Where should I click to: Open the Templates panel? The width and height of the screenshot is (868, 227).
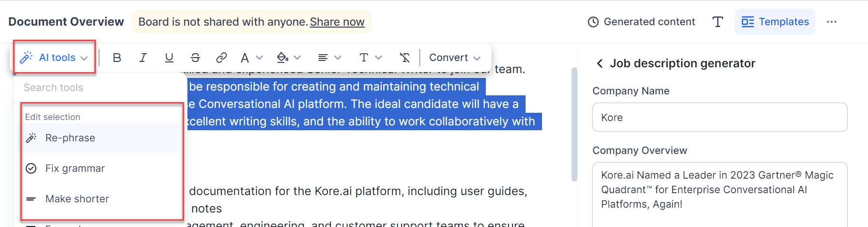[x=775, y=22]
